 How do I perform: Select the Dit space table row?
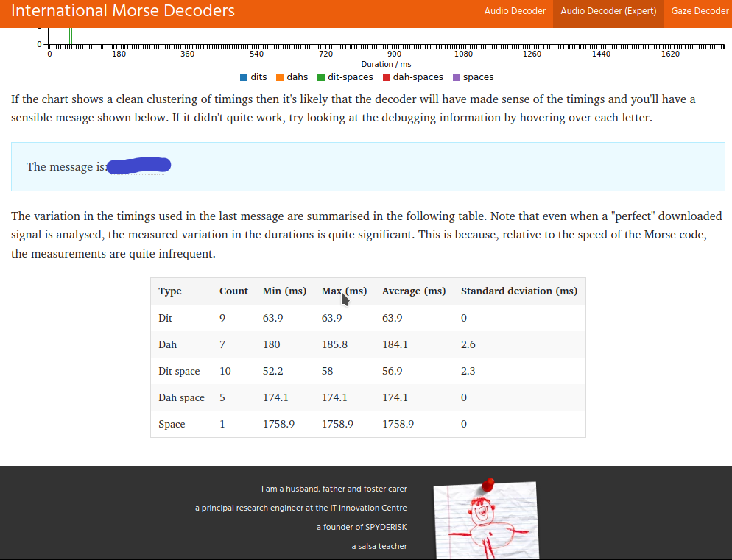(x=367, y=371)
